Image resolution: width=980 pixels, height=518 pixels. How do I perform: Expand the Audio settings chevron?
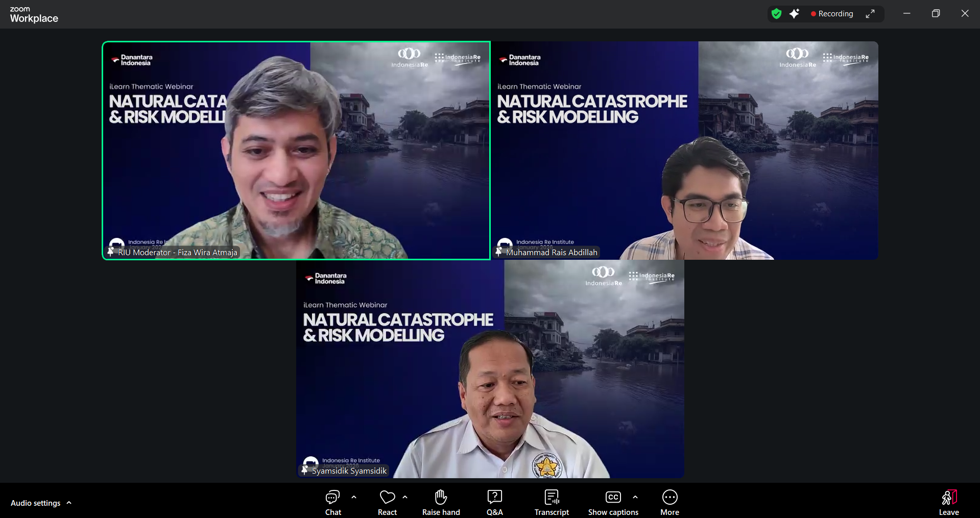pyautogui.click(x=69, y=503)
